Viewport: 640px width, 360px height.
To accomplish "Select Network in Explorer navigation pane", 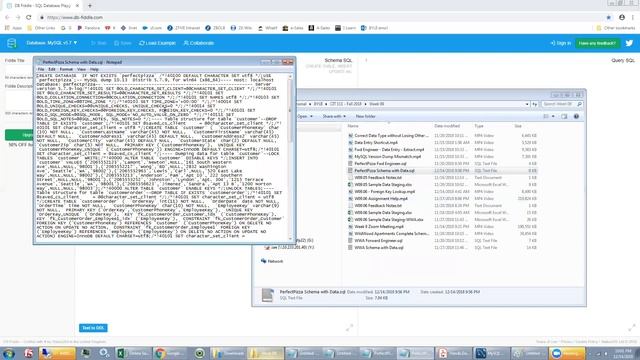I will [272, 261].
